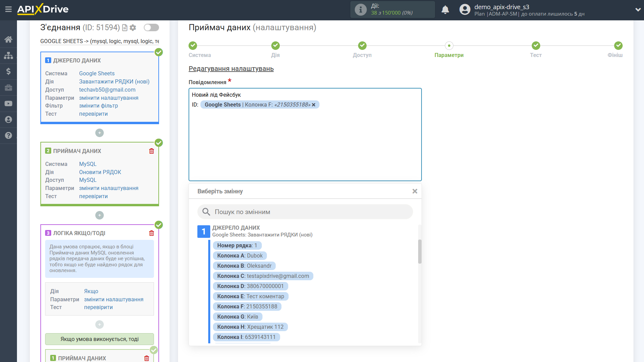Delete the Logic If/Then block
644x362 pixels.
click(x=152, y=233)
